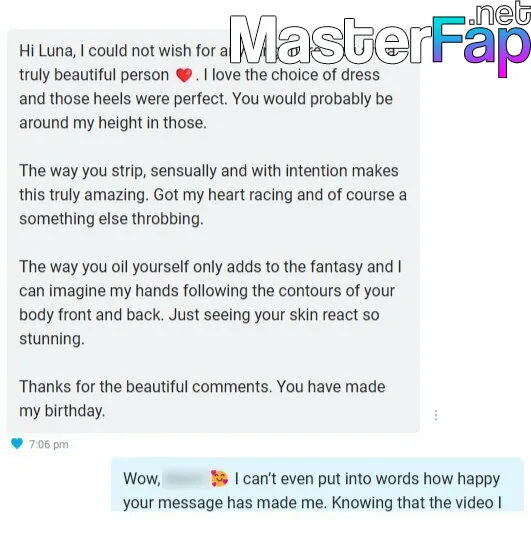This screenshot has width=531, height=544.
Task: Click the smiling hearts emoji in reply
Action: [220, 479]
